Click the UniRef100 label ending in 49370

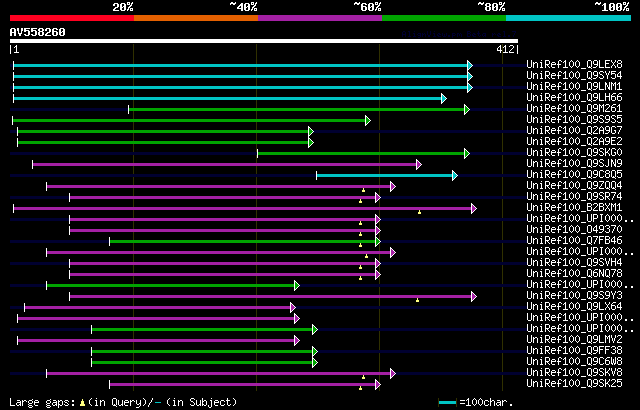click(x=574, y=230)
